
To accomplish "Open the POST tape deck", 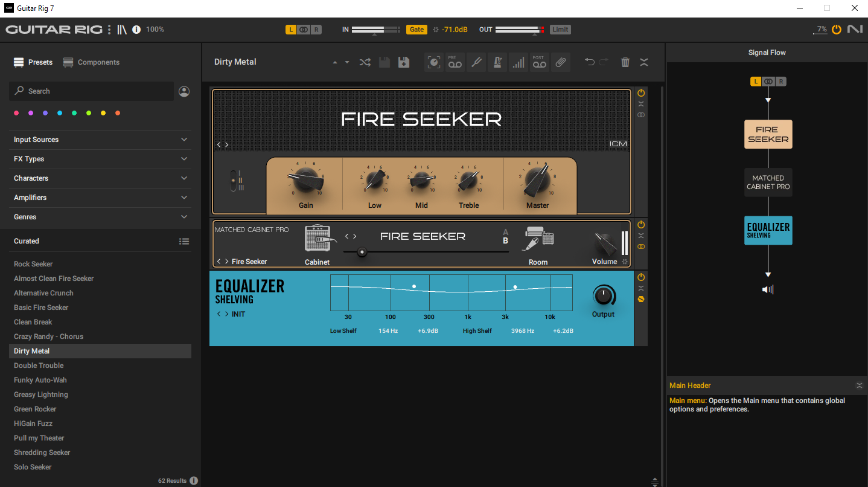I will coord(539,62).
